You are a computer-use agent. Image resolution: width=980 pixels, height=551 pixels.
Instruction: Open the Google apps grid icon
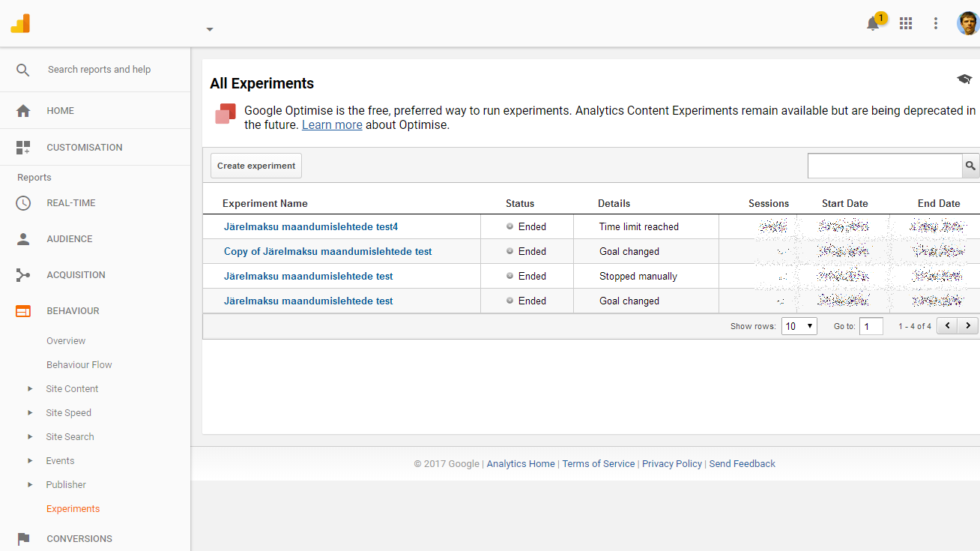click(x=906, y=23)
